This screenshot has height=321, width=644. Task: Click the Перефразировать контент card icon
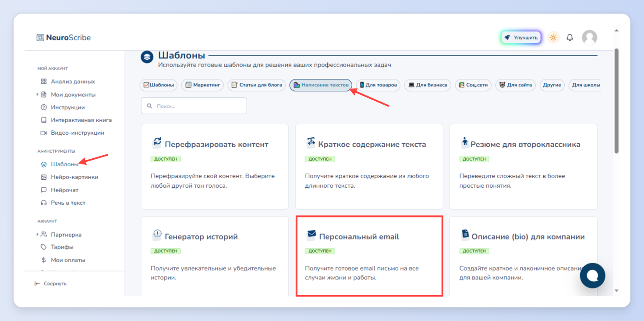pos(157,143)
